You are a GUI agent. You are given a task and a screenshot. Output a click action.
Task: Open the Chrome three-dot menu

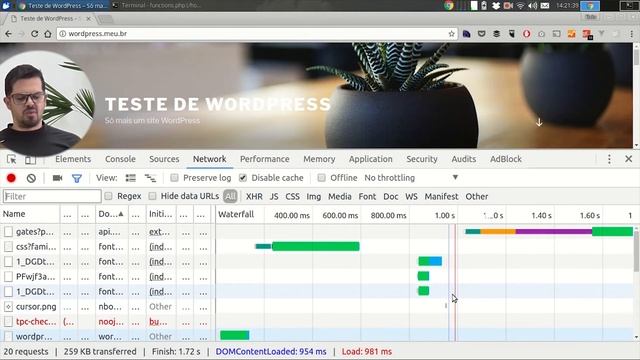tap(631, 34)
